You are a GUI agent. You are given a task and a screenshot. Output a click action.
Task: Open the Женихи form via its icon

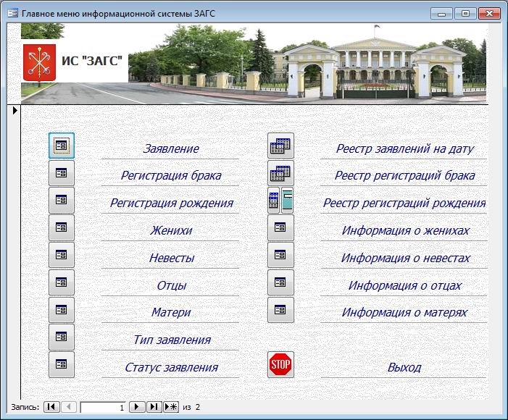click(62, 227)
